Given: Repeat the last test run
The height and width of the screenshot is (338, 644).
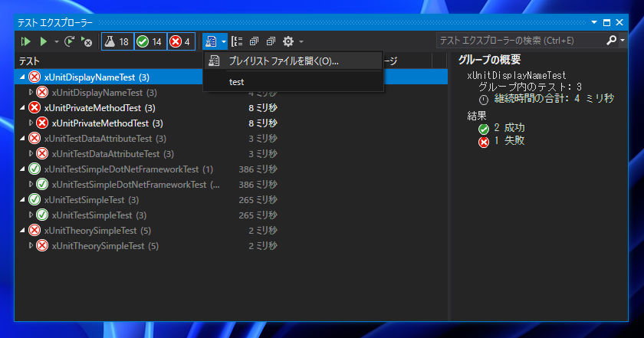Looking at the screenshot, I should pyautogui.click(x=70, y=41).
